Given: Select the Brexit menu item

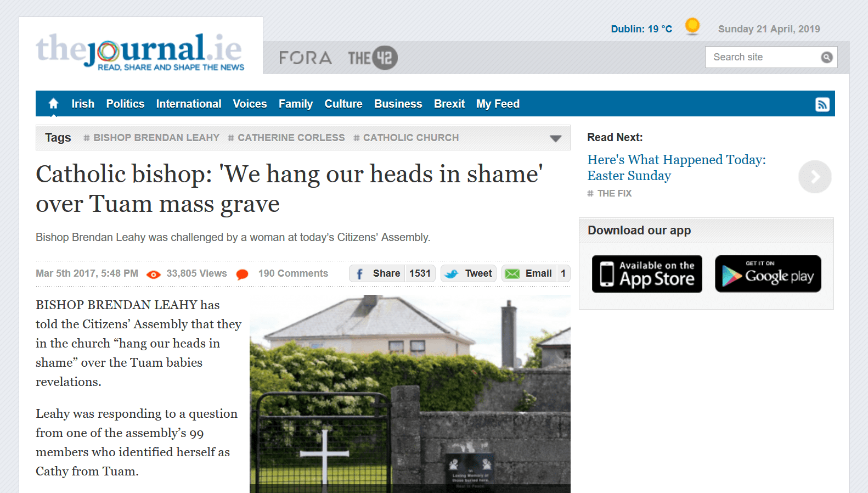Looking at the screenshot, I should pyautogui.click(x=449, y=104).
